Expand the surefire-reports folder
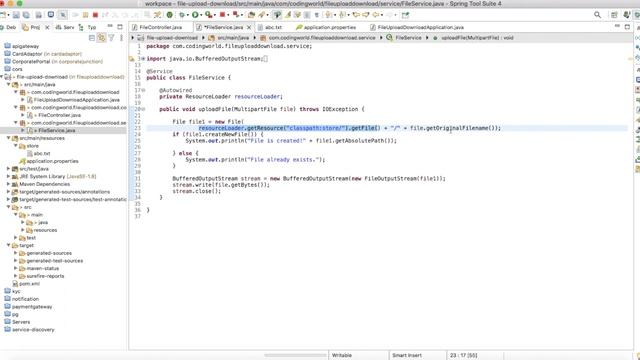The height and width of the screenshot is (360, 640). point(16,276)
